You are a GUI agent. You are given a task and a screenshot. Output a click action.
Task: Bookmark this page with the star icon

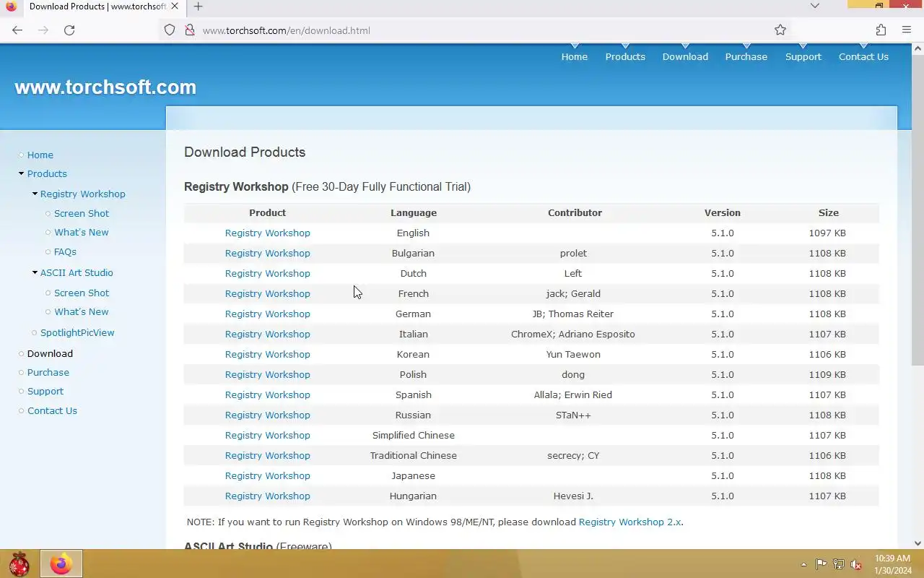coord(780,30)
